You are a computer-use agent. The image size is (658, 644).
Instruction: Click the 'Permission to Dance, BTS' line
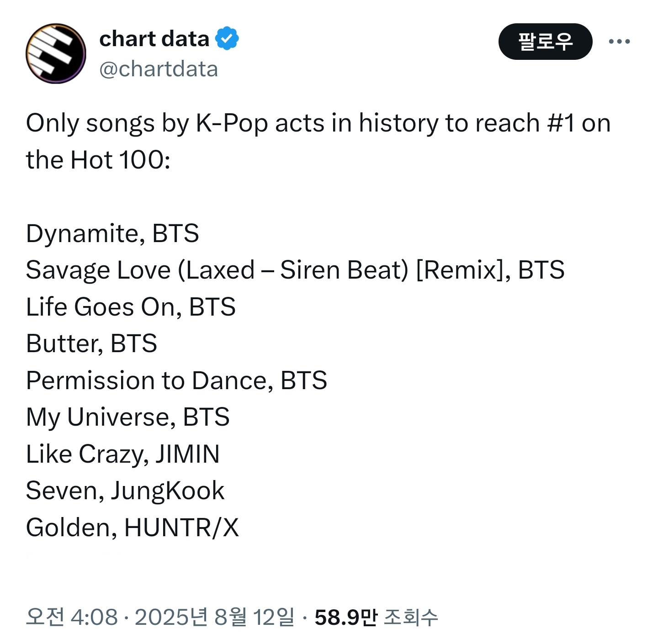click(x=176, y=380)
